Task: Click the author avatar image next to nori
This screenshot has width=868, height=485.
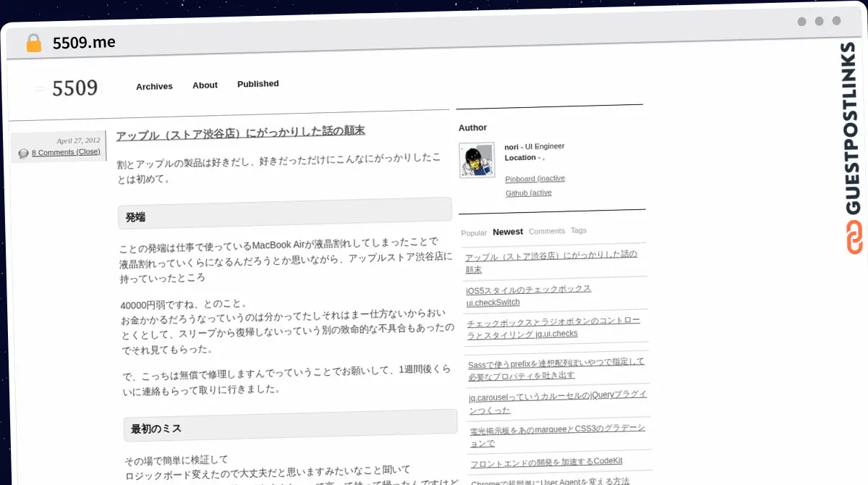Action: point(477,161)
